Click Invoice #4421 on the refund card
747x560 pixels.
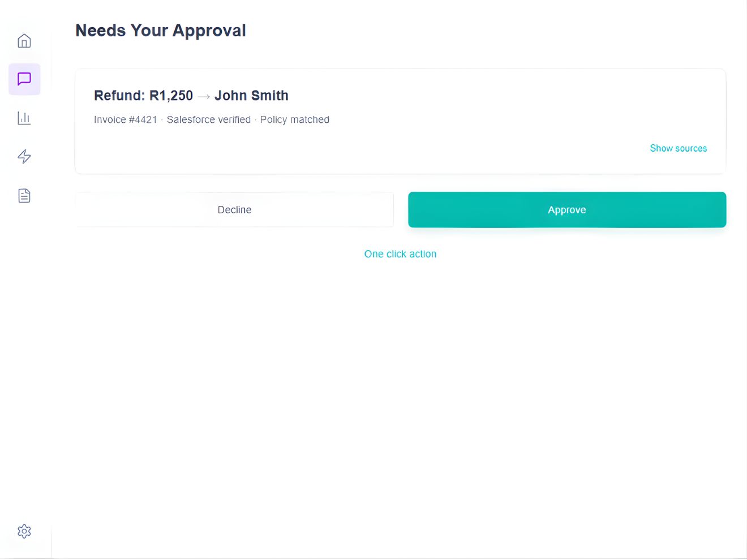click(x=125, y=119)
